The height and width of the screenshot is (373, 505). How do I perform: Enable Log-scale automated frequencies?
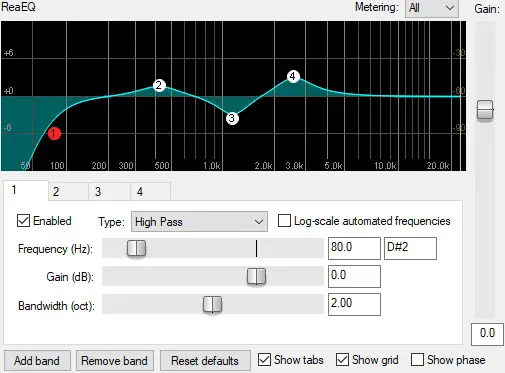[x=284, y=221]
